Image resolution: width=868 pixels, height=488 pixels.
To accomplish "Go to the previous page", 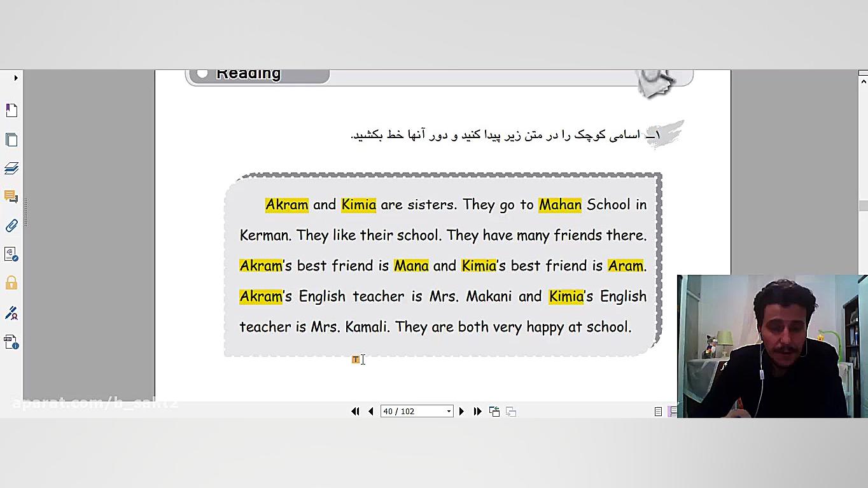I will pos(371,412).
